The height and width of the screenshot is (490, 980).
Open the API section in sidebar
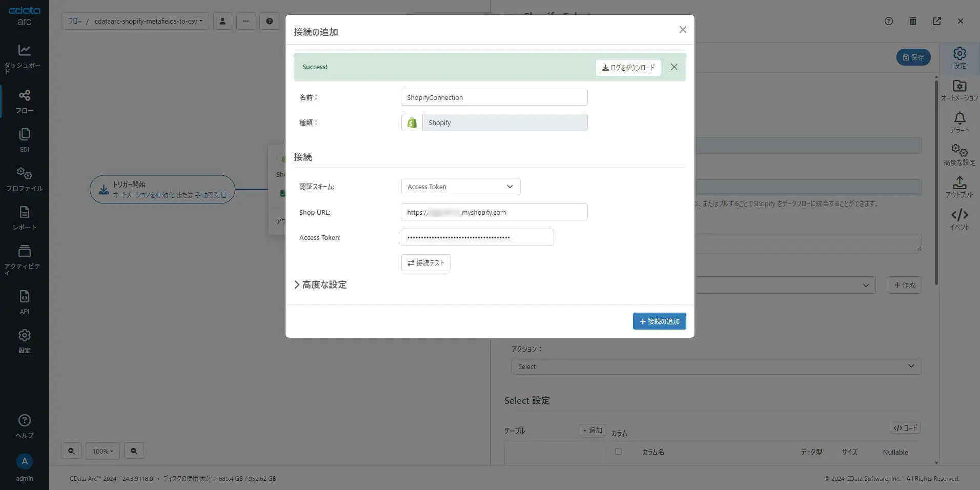pos(24,302)
